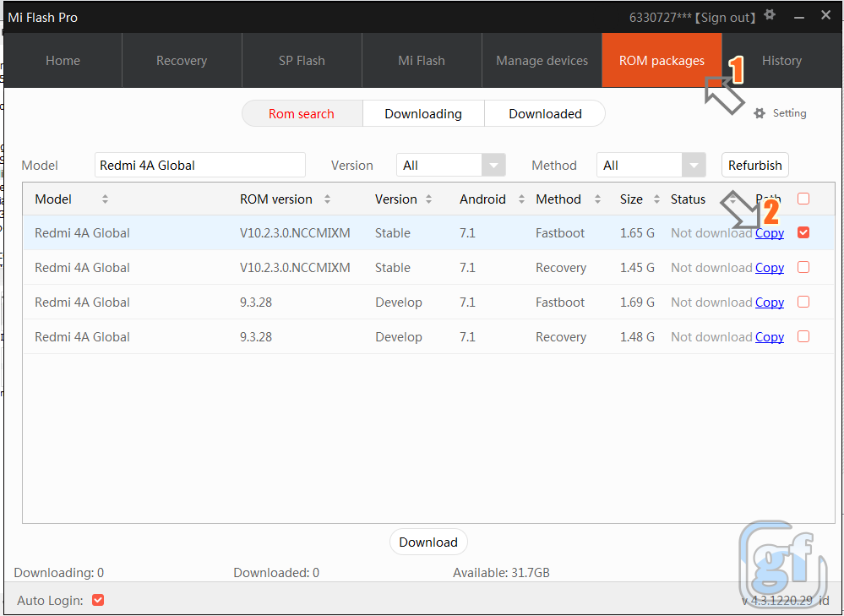Check the 9.3.28 Develop Recovery ROM checkbox
Viewport: 844px width, 616px height.
click(803, 336)
